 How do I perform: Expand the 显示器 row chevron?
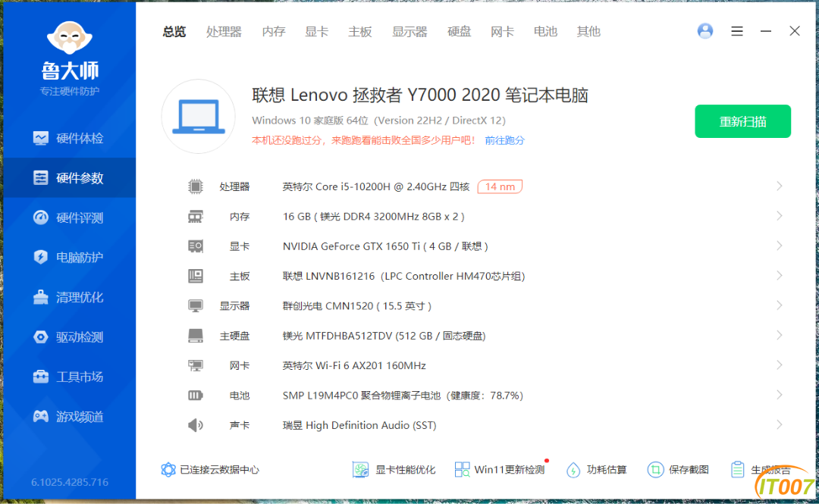pyautogui.click(x=780, y=305)
